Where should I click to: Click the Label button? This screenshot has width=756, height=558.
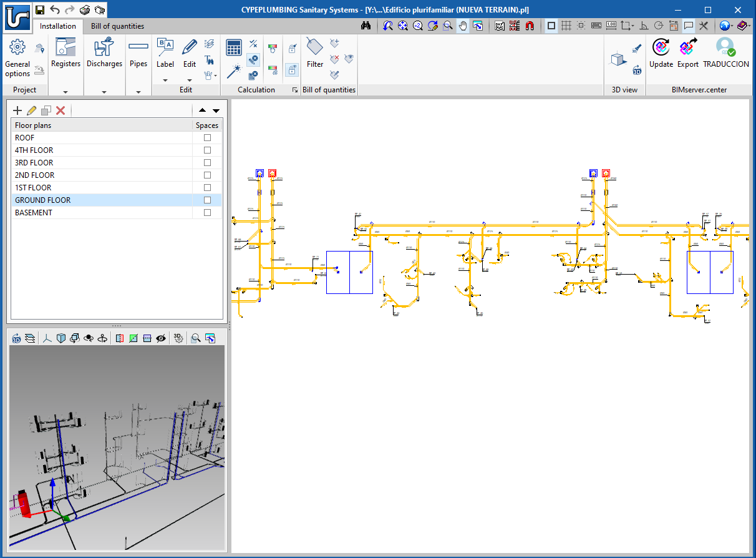165,53
